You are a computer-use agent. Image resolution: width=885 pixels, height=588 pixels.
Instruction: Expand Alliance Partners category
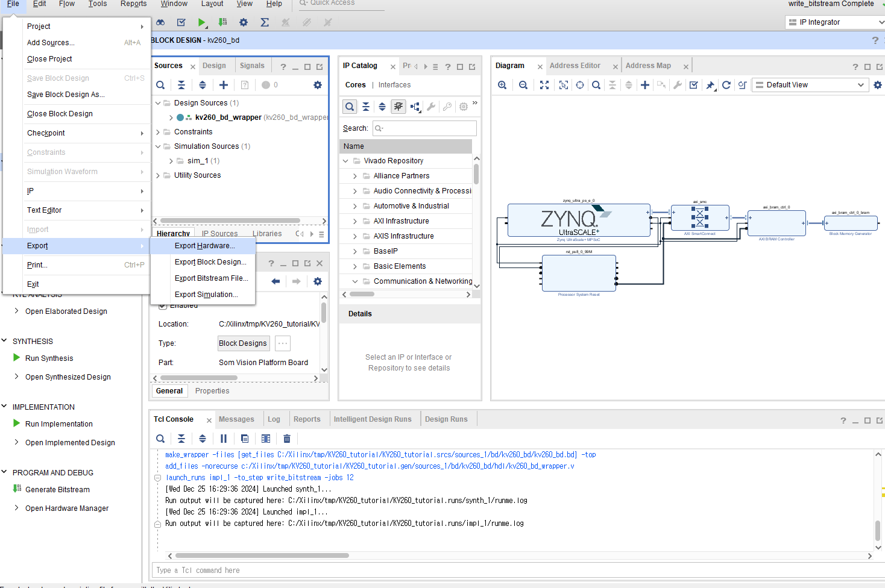355,176
